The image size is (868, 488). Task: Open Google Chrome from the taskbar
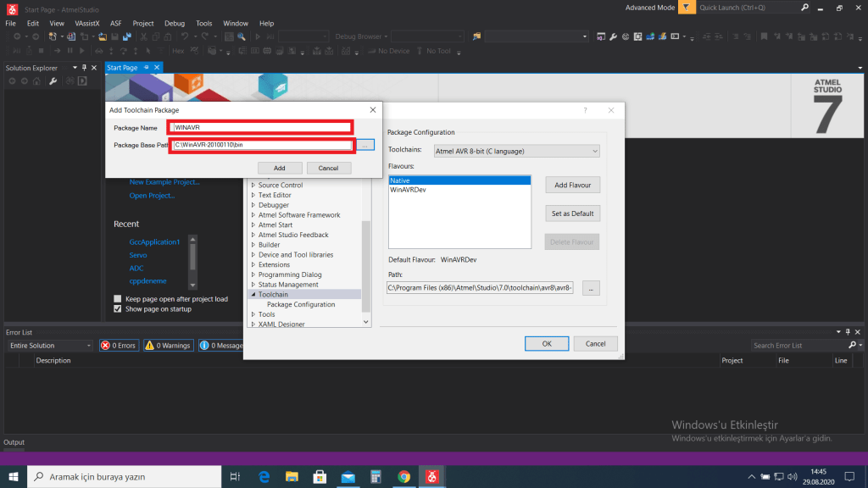point(403,477)
